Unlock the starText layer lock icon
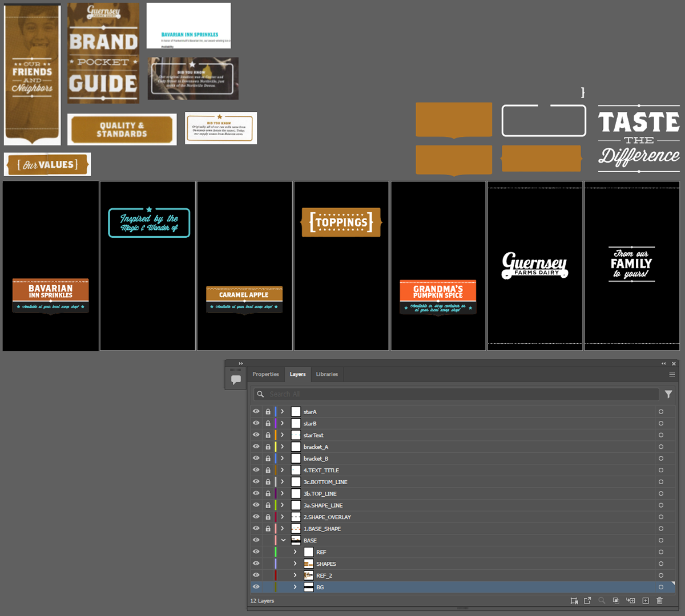Screen dimensions: 685x616 coord(268,435)
